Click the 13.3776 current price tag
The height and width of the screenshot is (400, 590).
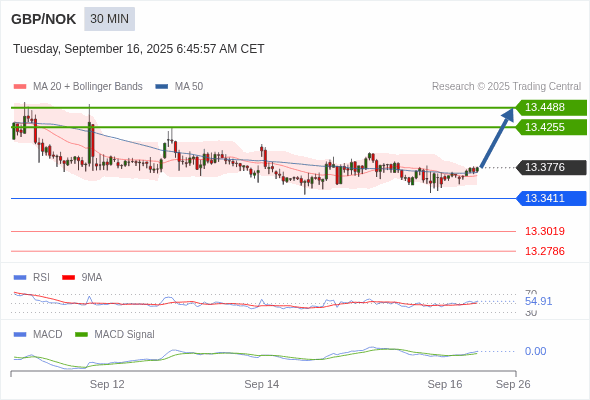tap(551, 167)
